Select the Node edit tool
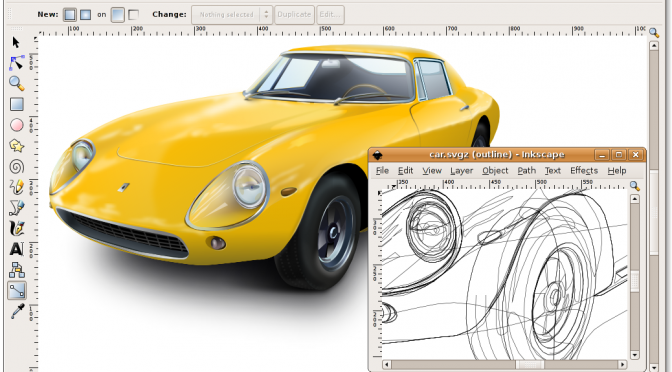The height and width of the screenshot is (372, 672). (17, 63)
